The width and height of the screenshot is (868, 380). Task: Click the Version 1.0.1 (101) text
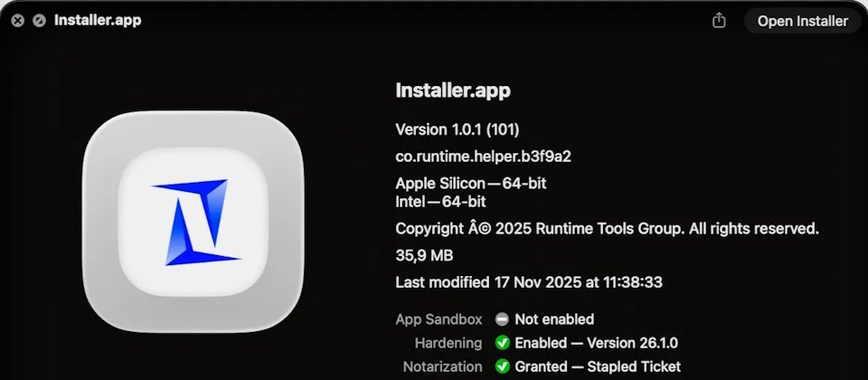[x=458, y=129]
